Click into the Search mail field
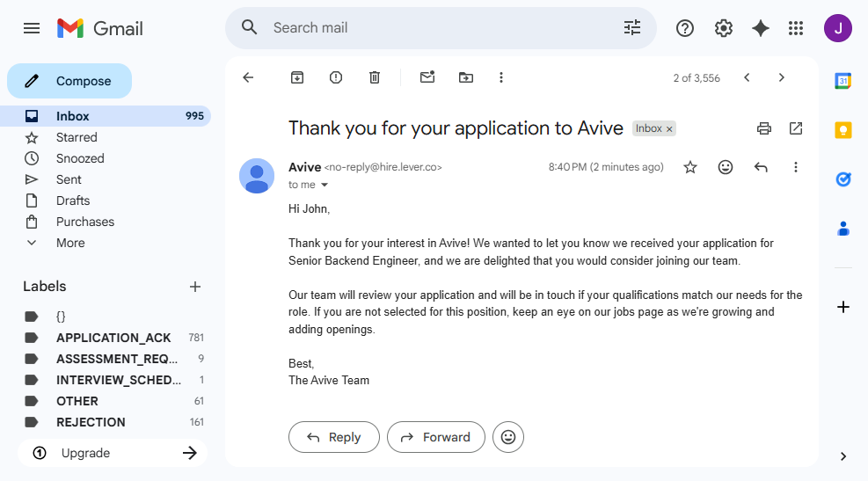Image resolution: width=868 pixels, height=481 pixels. click(x=440, y=28)
